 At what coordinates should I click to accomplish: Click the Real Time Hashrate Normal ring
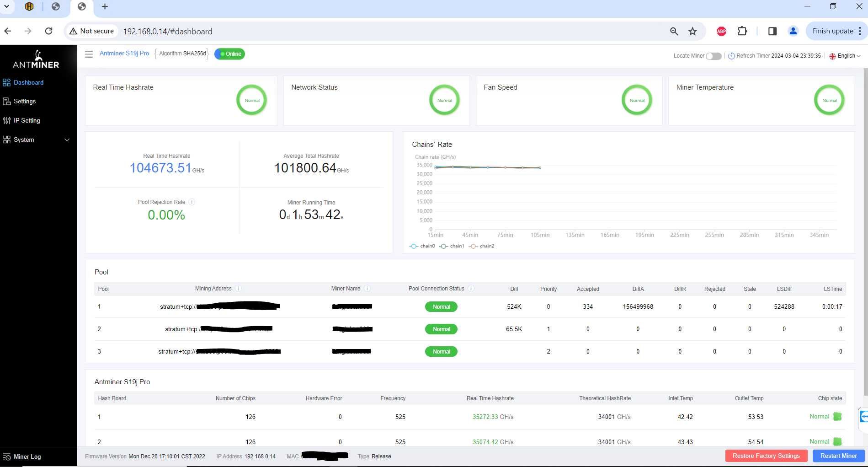pos(252,100)
